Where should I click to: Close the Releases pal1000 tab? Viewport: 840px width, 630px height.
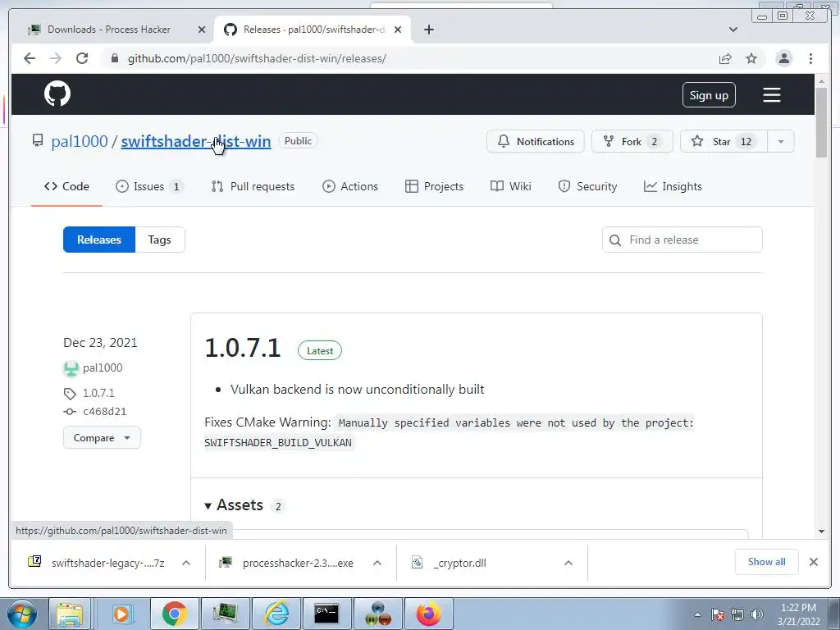click(x=398, y=30)
